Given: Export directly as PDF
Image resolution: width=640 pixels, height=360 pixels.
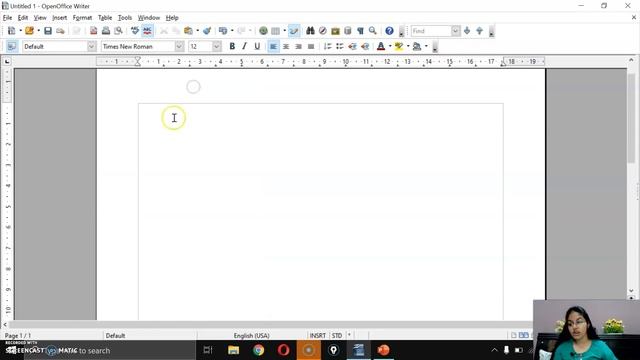Looking at the screenshot, I should (x=93, y=31).
